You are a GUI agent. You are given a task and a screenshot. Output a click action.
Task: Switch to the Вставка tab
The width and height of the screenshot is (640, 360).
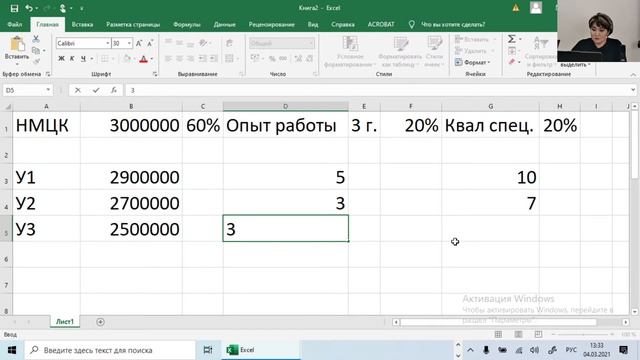click(x=82, y=24)
